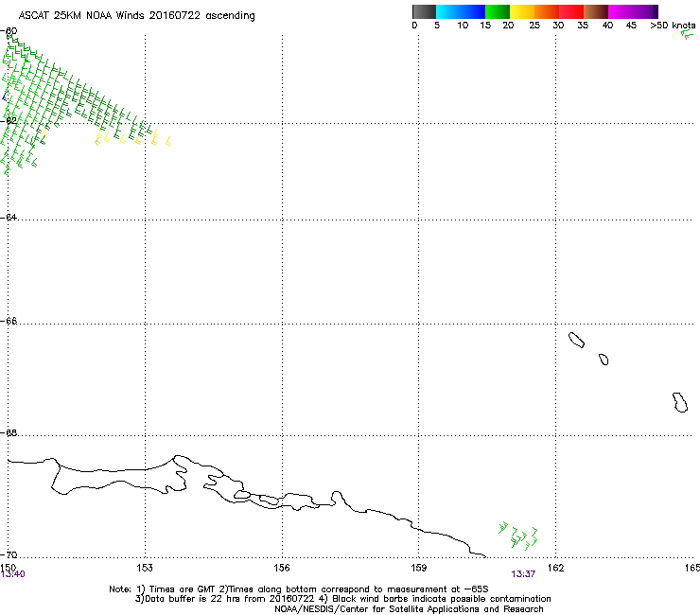Click the credit 'NOAA/NESDIS/Center for Satellite Applications and Research'

pos(409,609)
